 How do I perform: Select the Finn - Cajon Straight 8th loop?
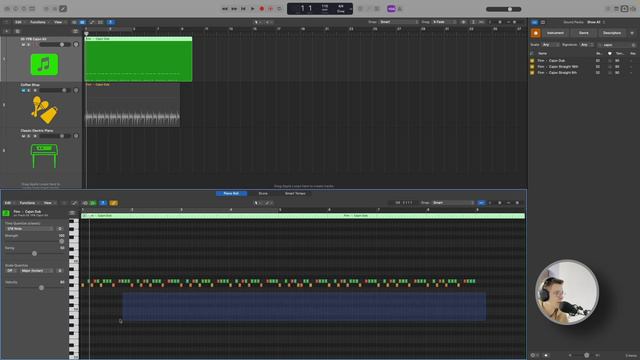[x=583, y=73]
